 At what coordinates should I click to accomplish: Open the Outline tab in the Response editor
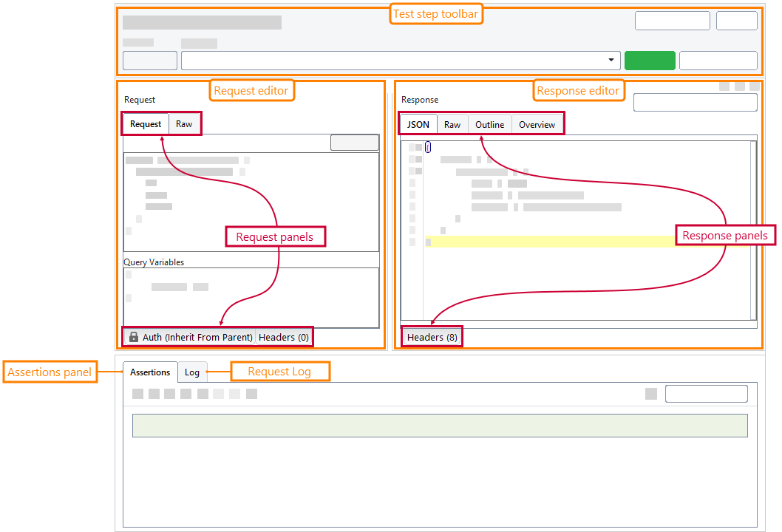(489, 123)
